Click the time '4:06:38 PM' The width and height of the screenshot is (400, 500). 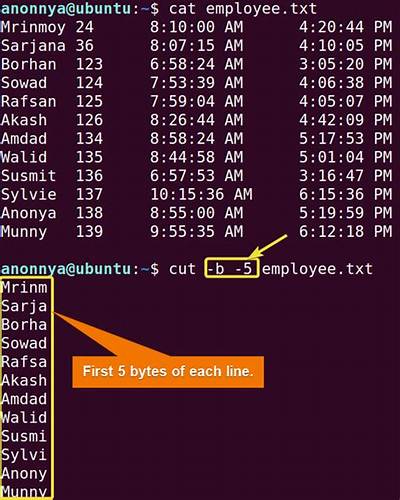tap(345, 83)
